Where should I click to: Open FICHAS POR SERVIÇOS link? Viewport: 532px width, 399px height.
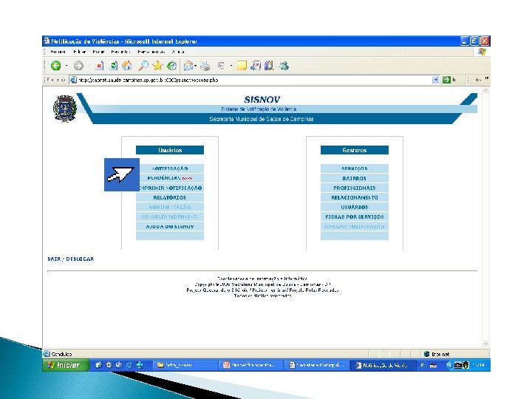pos(355,216)
